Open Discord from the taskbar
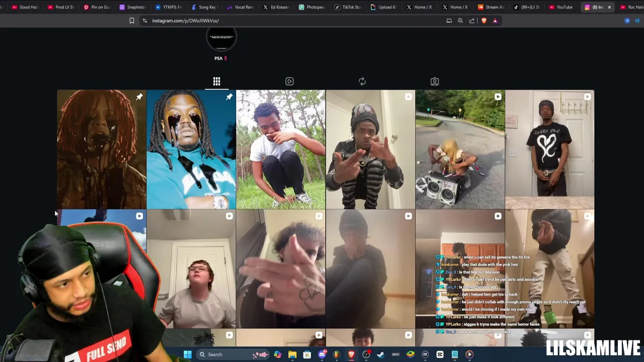Image resolution: width=644 pixels, height=362 pixels. [322, 354]
